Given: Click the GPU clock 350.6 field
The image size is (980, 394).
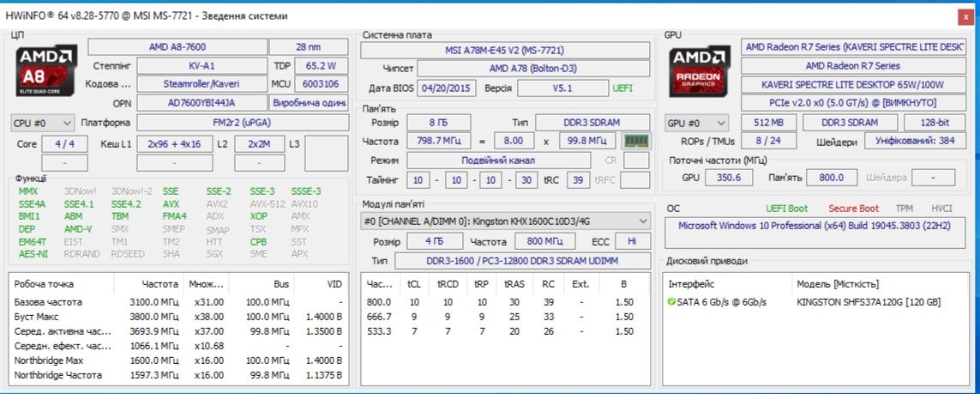Looking at the screenshot, I should coord(729,178).
